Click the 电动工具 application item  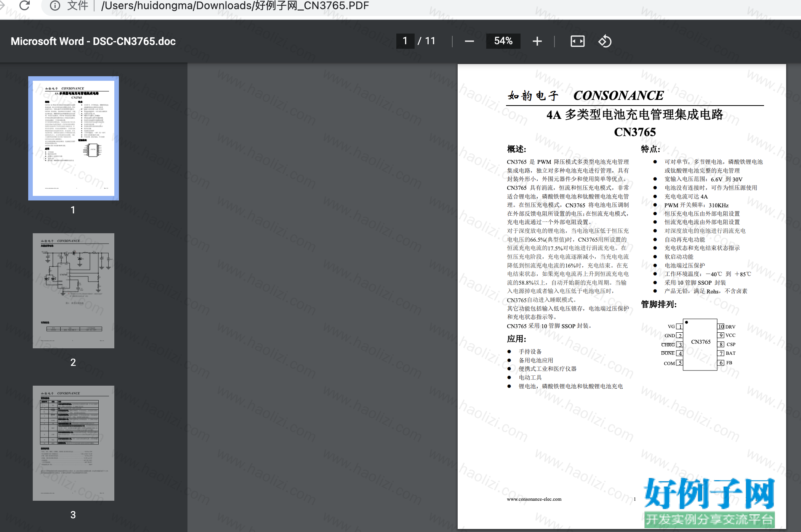(530, 378)
